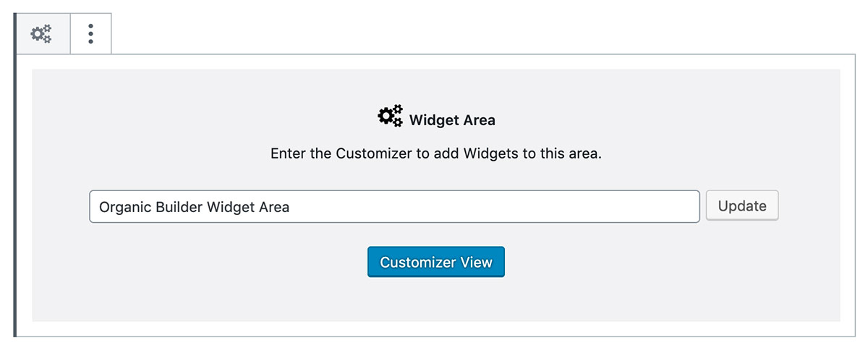Place cursor after "Widget Area" in title input
This screenshot has width=868, height=351.
click(x=291, y=206)
